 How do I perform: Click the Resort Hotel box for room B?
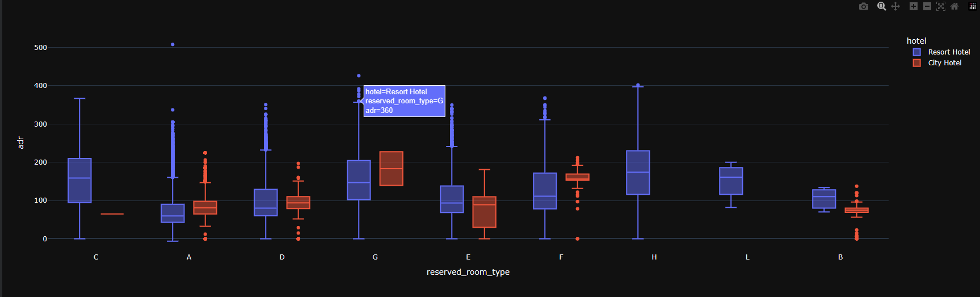click(x=824, y=199)
